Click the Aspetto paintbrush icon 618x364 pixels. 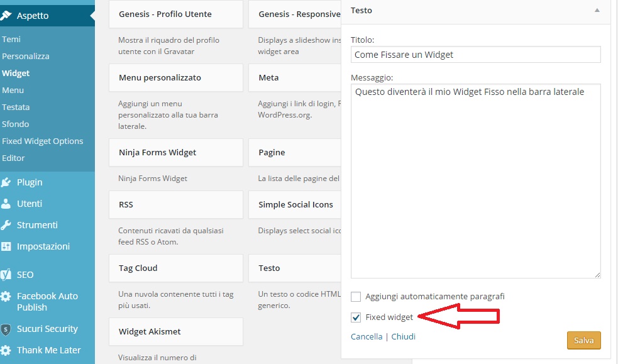click(x=6, y=15)
